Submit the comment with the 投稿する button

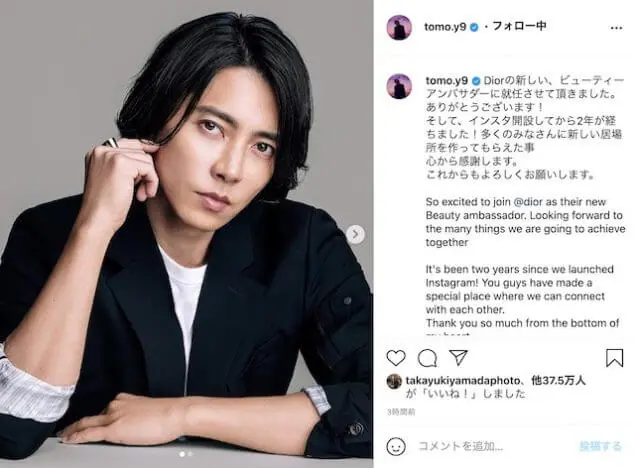pos(600,446)
